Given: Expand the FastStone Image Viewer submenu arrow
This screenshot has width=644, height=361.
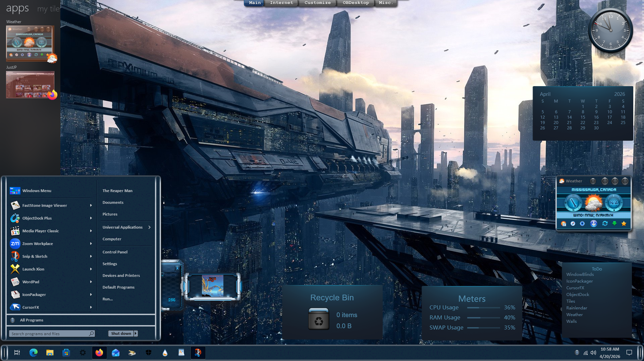Looking at the screenshot, I should point(91,205).
